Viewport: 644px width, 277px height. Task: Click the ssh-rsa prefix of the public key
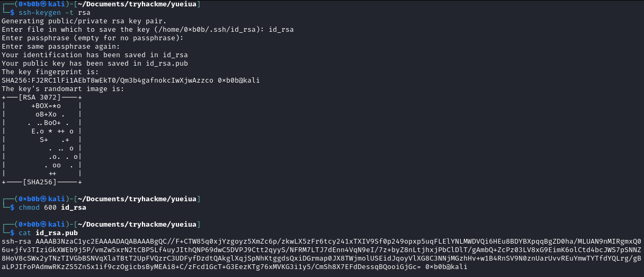click(16, 242)
